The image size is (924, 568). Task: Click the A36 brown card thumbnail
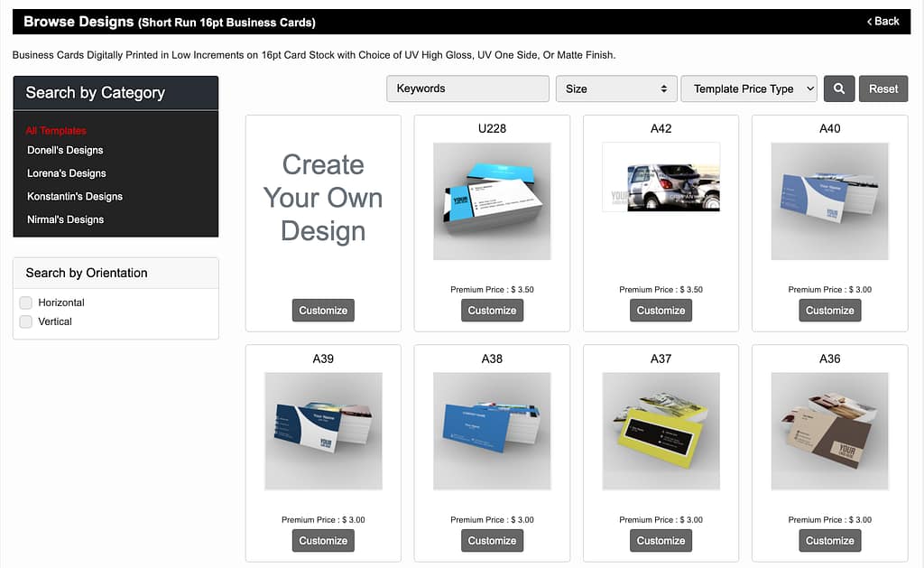(829, 431)
